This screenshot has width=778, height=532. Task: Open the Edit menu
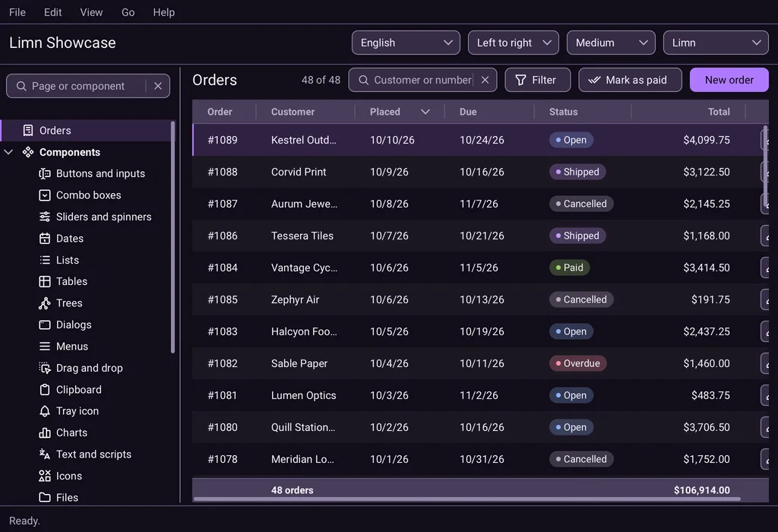point(52,12)
